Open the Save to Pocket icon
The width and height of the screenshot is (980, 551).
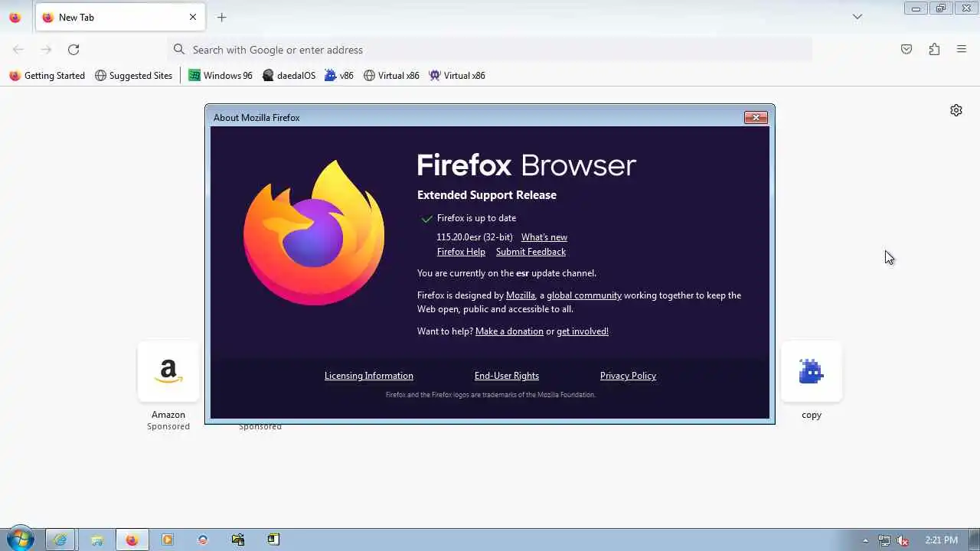[x=906, y=50]
